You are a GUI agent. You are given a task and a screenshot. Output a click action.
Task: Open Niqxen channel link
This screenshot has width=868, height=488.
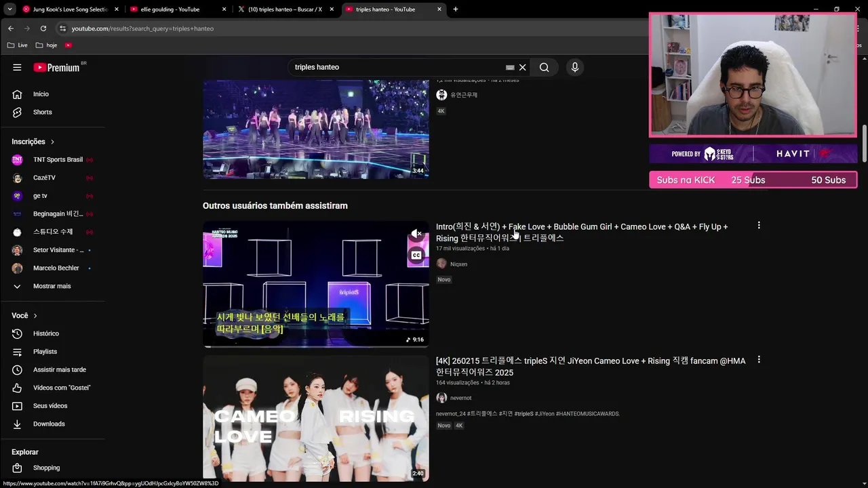click(x=458, y=264)
